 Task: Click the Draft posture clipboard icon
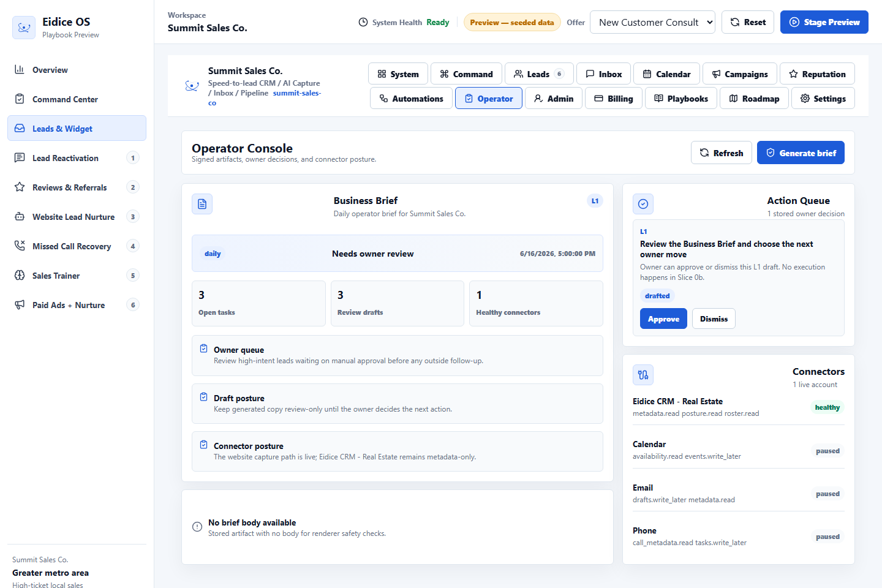(203, 397)
